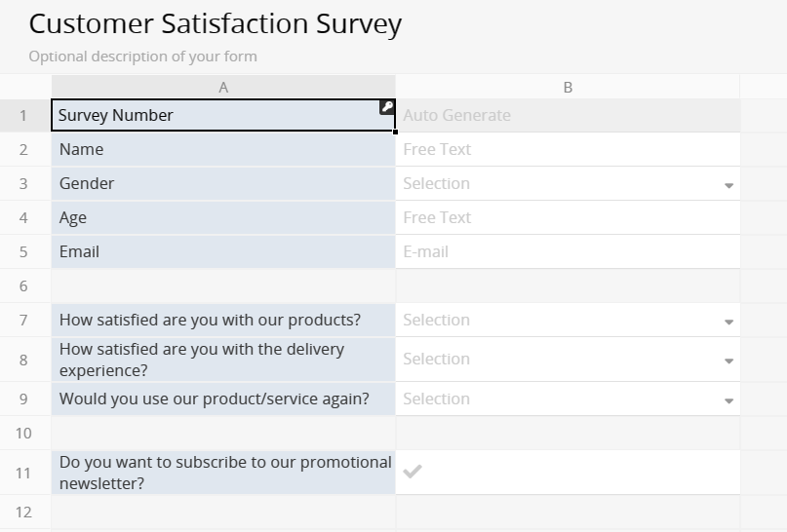Toggle the newsletter subscription checkmark

pyautogui.click(x=413, y=473)
